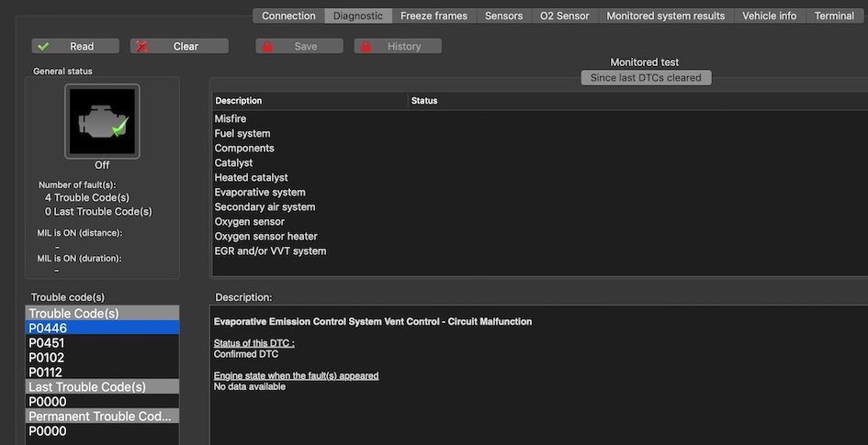Open the Freeze frames tab
The width and height of the screenshot is (868, 445).
434,16
